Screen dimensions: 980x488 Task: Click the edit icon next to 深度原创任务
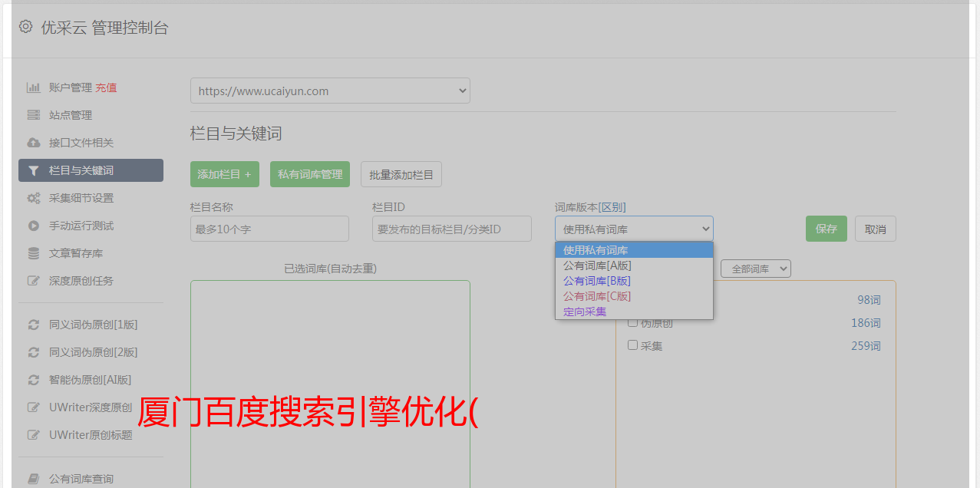[x=34, y=281]
